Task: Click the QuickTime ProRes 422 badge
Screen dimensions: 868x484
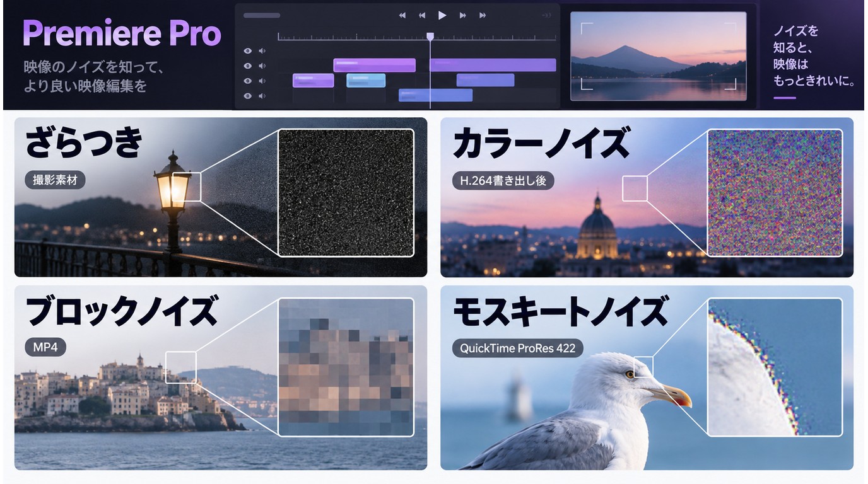Action: 517,348
